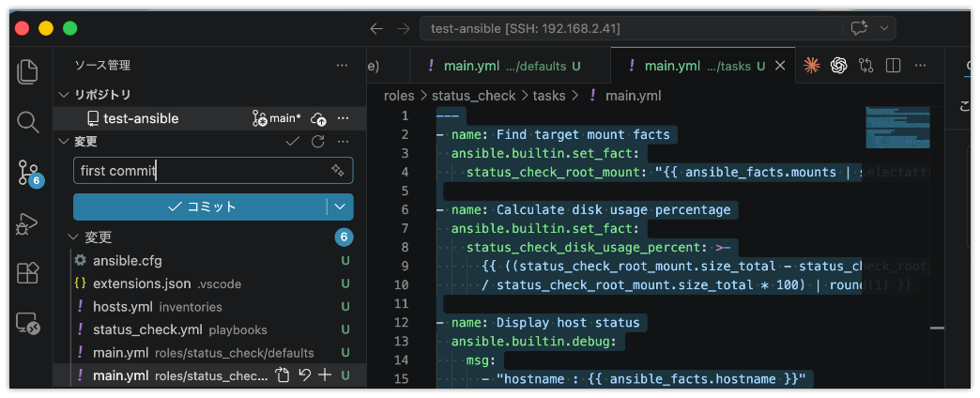Open editor more actions ellipsis
The height and width of the screenshot is (398, 980).
pos(920,65)
